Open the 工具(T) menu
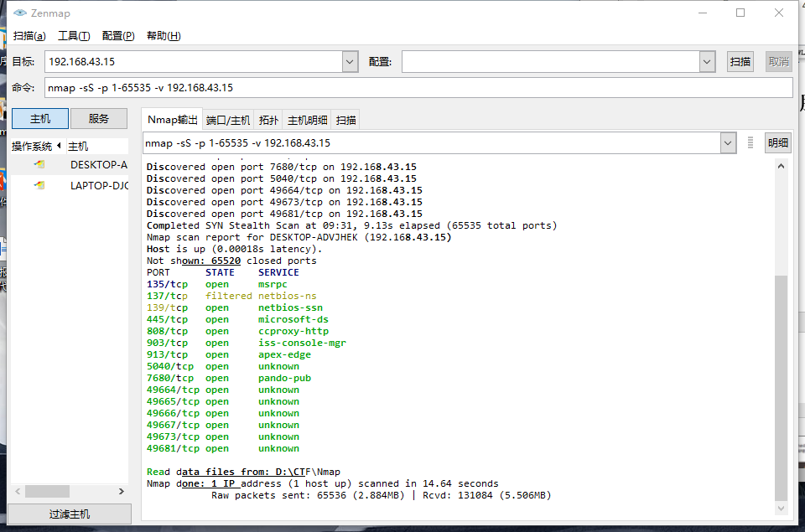Image resolution: width=805 pixels, height=532 pixels. [x=74, y=35]
